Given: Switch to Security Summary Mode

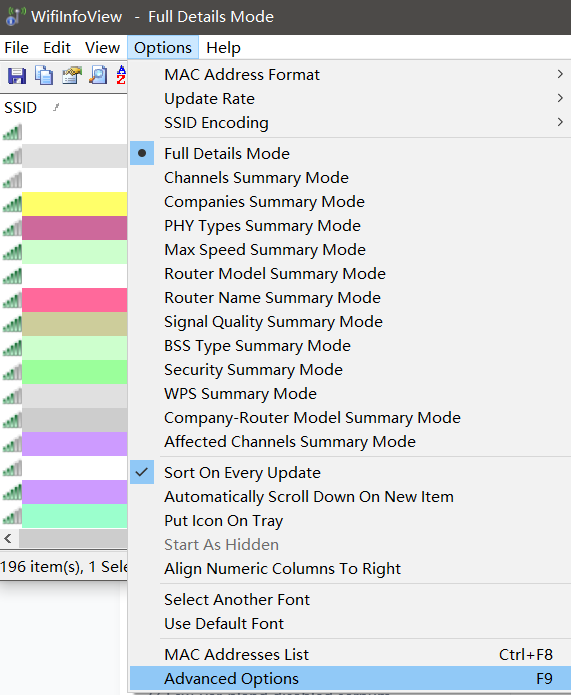Looking at the screenshot, I should 350,369.
